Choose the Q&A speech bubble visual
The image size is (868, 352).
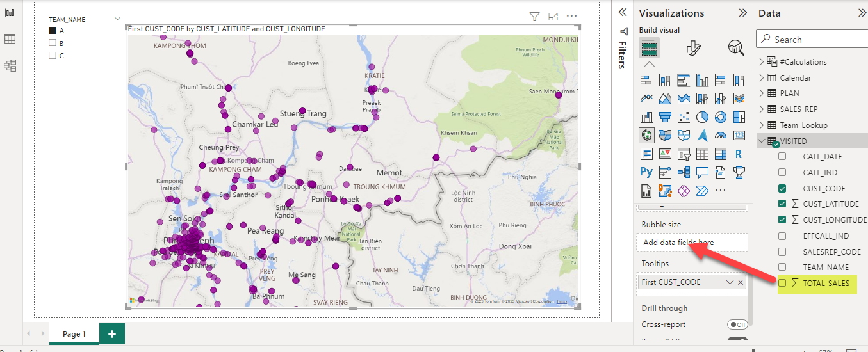click(x=702, y=172)
